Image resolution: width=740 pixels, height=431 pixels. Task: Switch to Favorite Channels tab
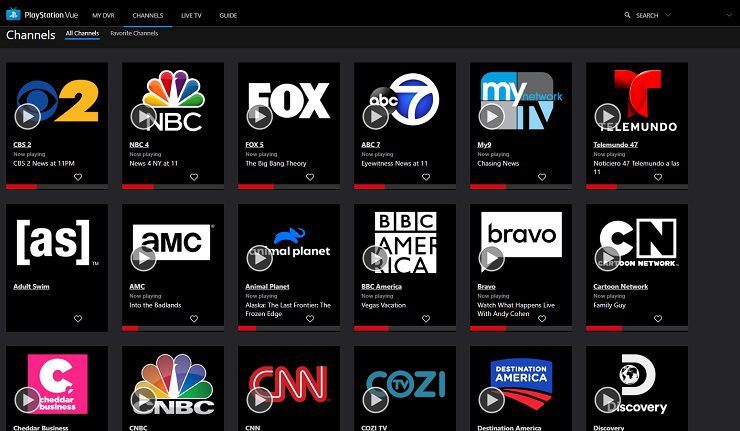(x=132, y=33)
